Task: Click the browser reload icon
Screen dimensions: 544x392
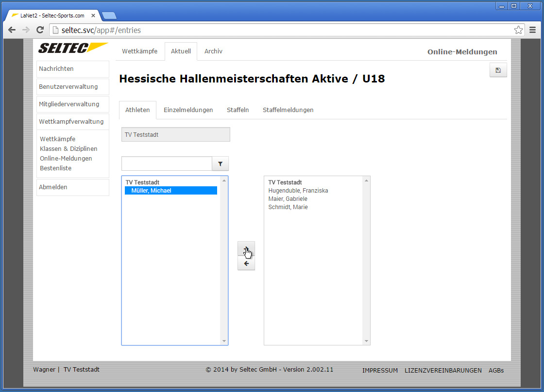Action: pyautogui.click(x=40, y=30)
